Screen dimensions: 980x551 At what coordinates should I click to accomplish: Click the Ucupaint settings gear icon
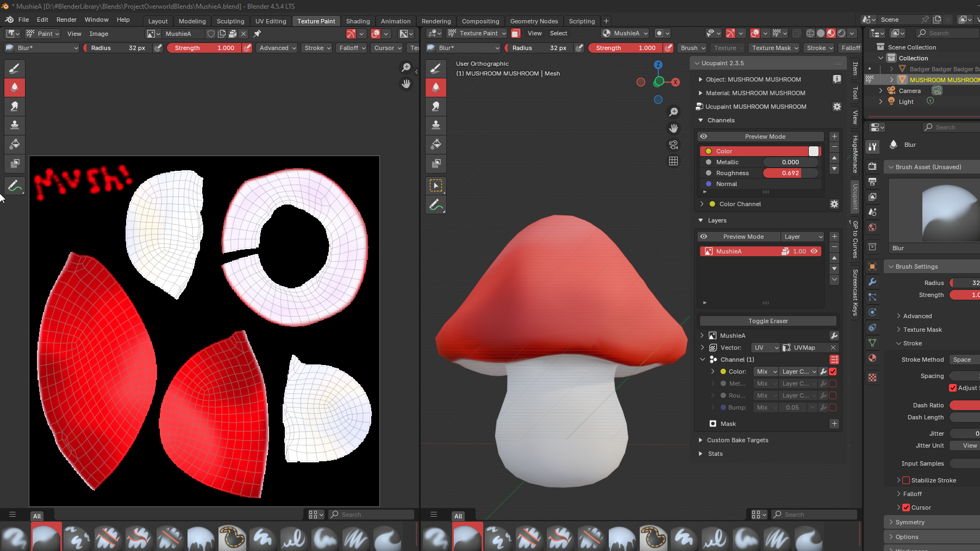tap(837, 107)
